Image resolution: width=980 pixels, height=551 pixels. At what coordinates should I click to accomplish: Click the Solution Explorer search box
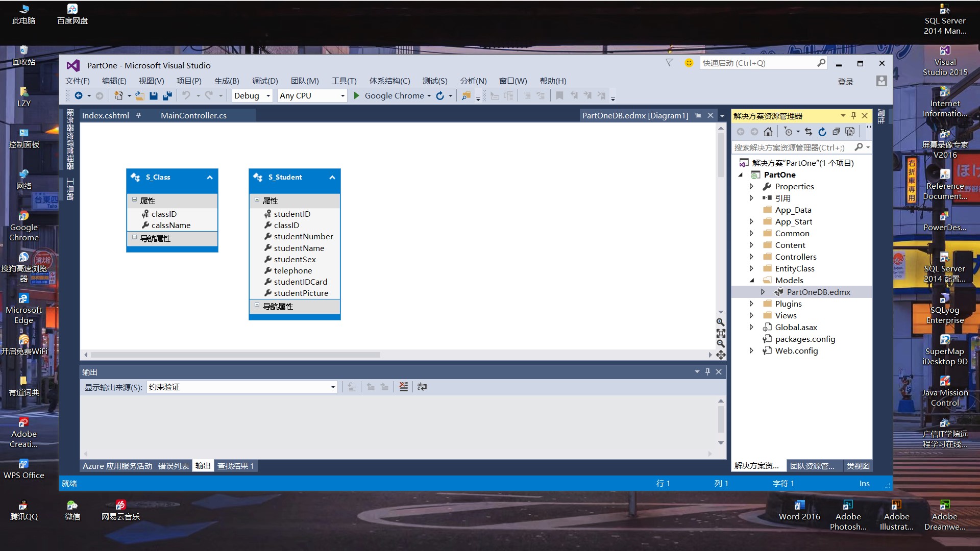[791, 147]
